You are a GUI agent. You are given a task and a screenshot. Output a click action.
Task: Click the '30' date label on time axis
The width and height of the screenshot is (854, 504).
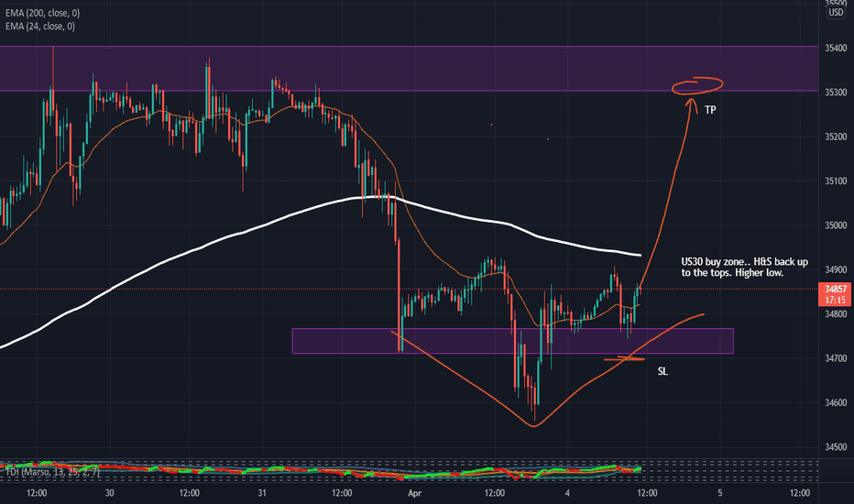[x=109, y=493]
